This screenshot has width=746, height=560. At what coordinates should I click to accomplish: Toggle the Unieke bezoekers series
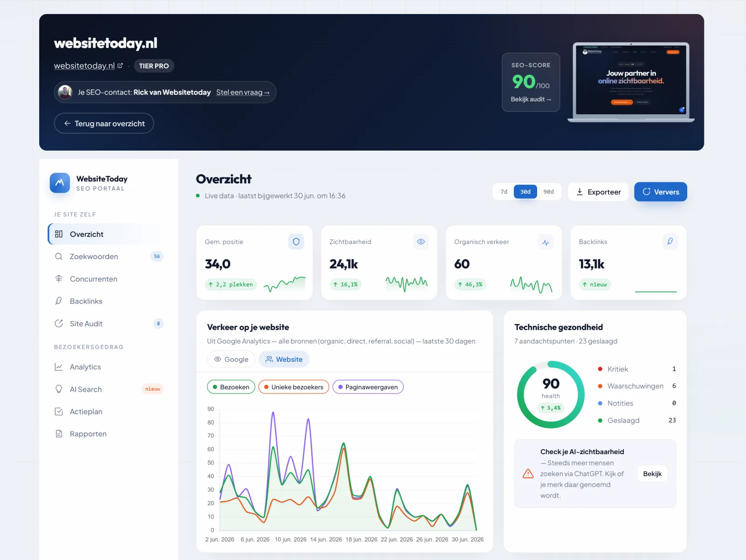tap(294, 387)
